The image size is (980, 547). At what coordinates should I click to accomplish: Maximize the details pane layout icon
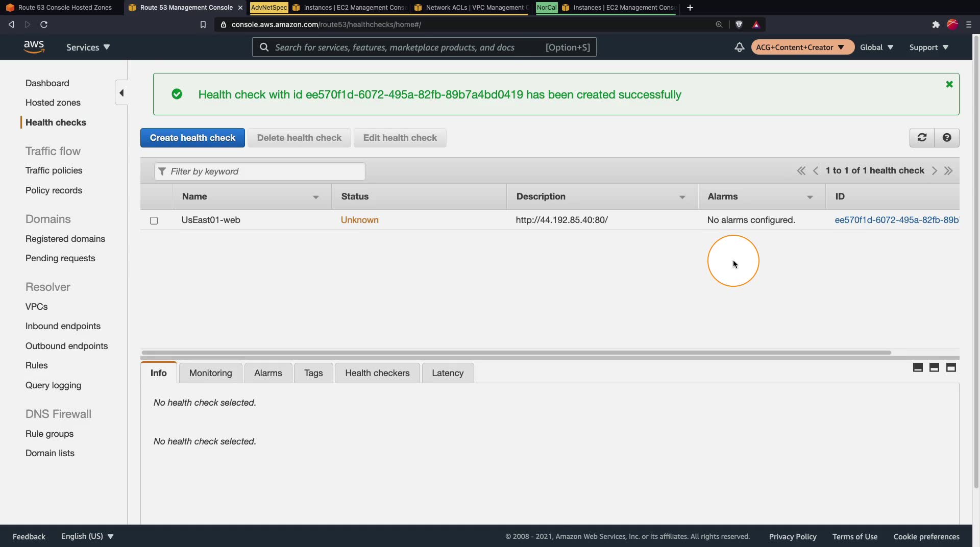tap(951, 367)
